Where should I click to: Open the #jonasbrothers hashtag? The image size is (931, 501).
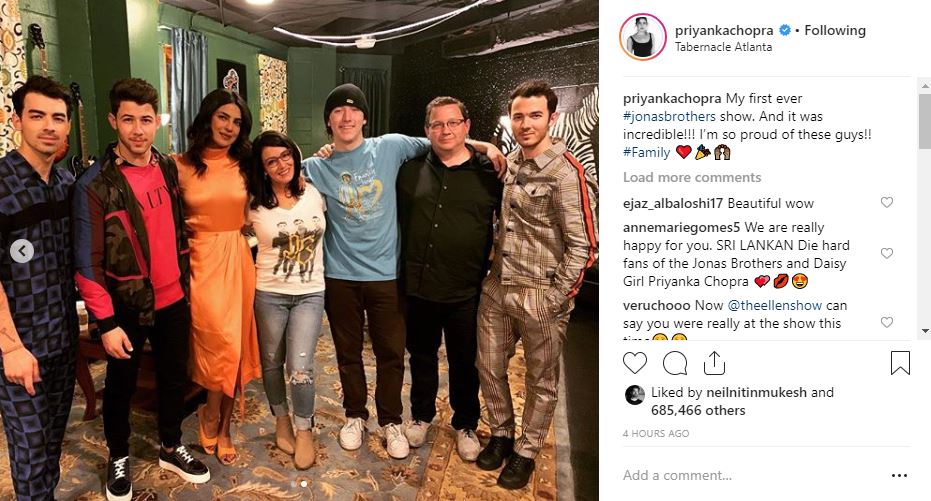(x=669, y=116)
